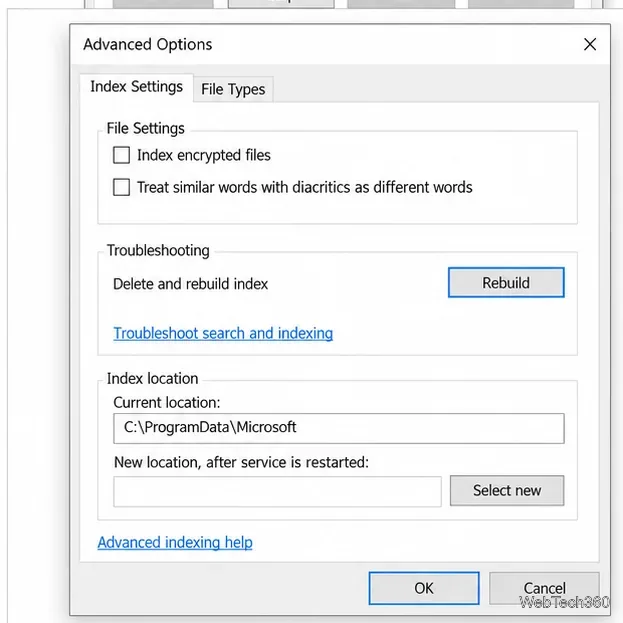623x623 pixels.
Task: Click the Advanced Options title bar text
Action: tap(147, 44)
